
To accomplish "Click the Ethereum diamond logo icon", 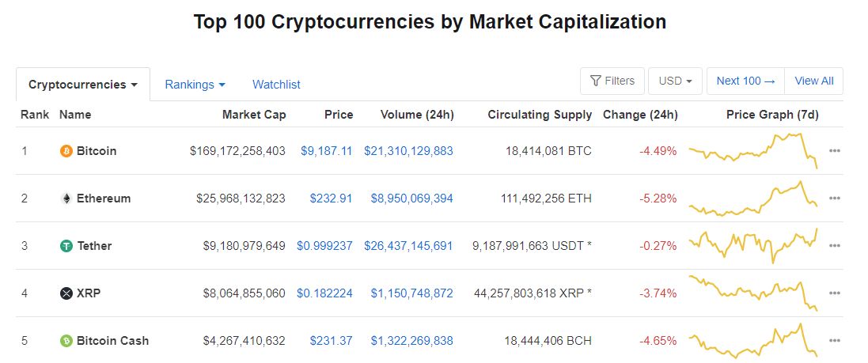I will pyautogui.click(x=66, y=199).
